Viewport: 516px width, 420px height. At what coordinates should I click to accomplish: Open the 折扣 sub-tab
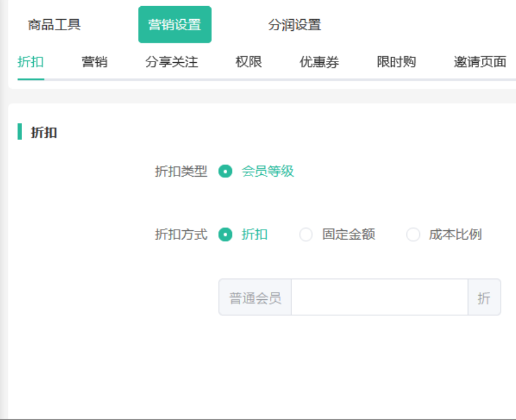31,62
